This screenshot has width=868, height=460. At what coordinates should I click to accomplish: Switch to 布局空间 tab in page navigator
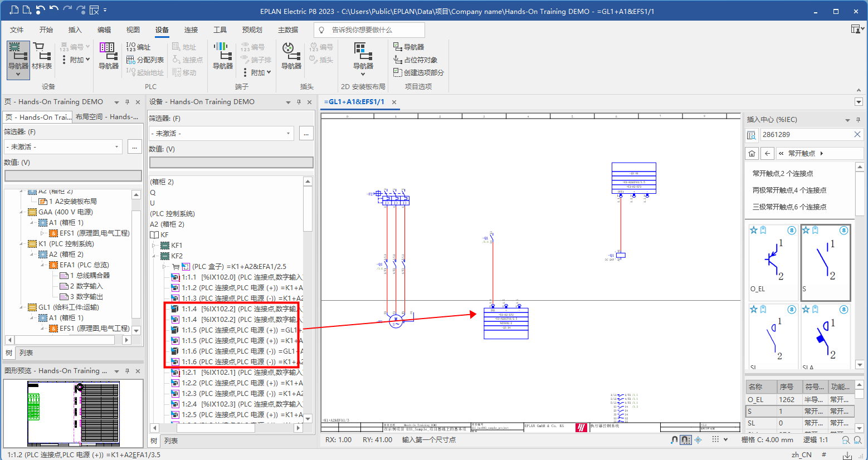coord(107,117)
